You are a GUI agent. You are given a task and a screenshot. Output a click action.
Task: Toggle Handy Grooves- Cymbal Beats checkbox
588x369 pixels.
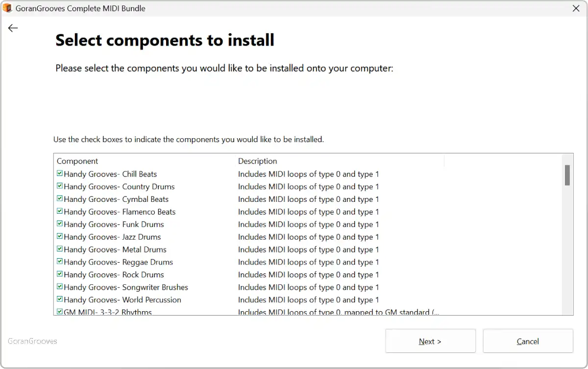click(x=60, y=199)
